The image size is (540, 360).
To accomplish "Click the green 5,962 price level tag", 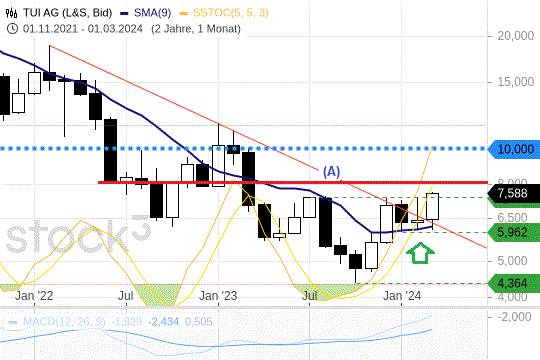I will click(514, 232).
